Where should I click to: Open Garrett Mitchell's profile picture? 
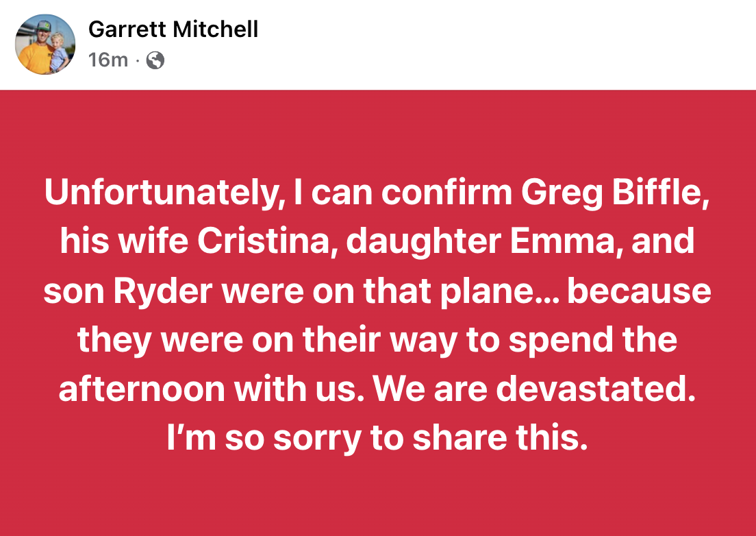45,45
